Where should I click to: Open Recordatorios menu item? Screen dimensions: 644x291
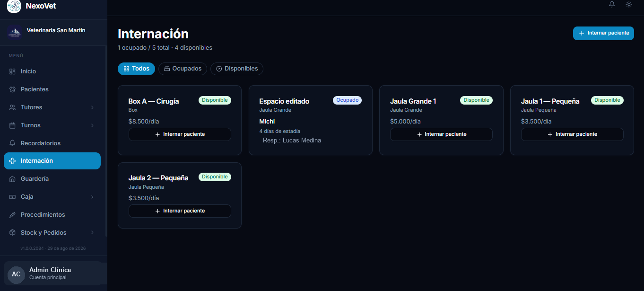point(52,143)
